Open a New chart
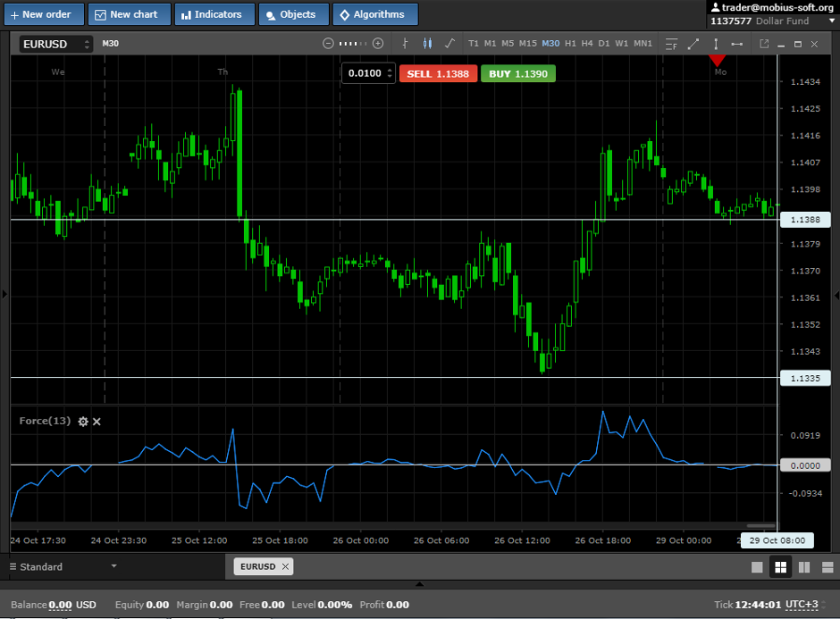This screenshot has height=619, width=840. click(129, 14)
